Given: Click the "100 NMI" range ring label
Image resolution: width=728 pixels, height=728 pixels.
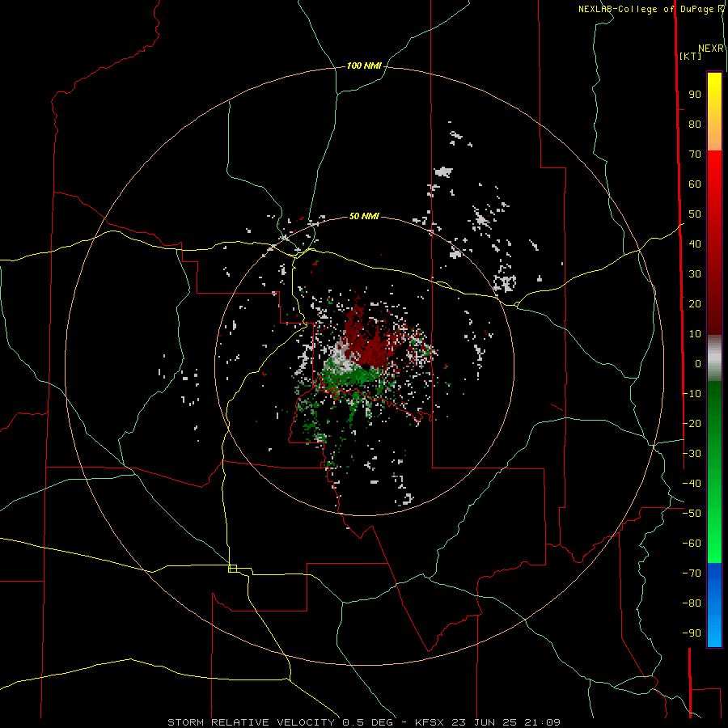Looking at the screenshot, I should pyautogui.click(x=364, y=66).
